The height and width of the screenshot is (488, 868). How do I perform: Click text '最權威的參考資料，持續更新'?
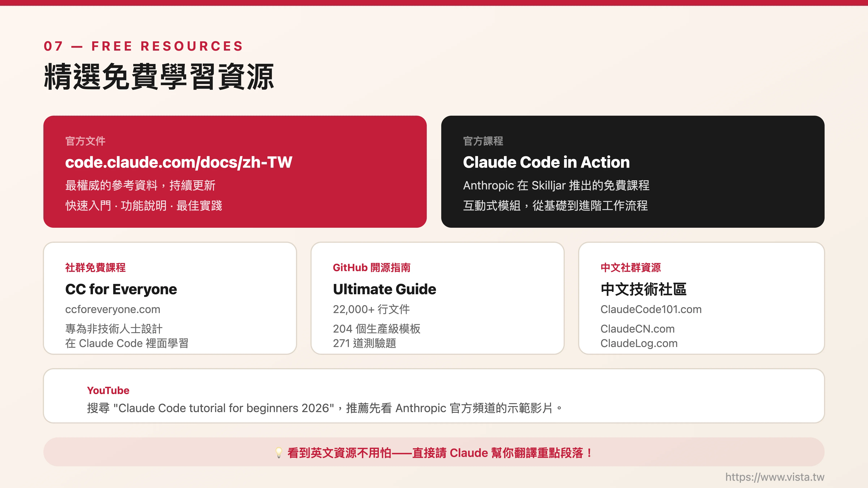coord(140,185)
